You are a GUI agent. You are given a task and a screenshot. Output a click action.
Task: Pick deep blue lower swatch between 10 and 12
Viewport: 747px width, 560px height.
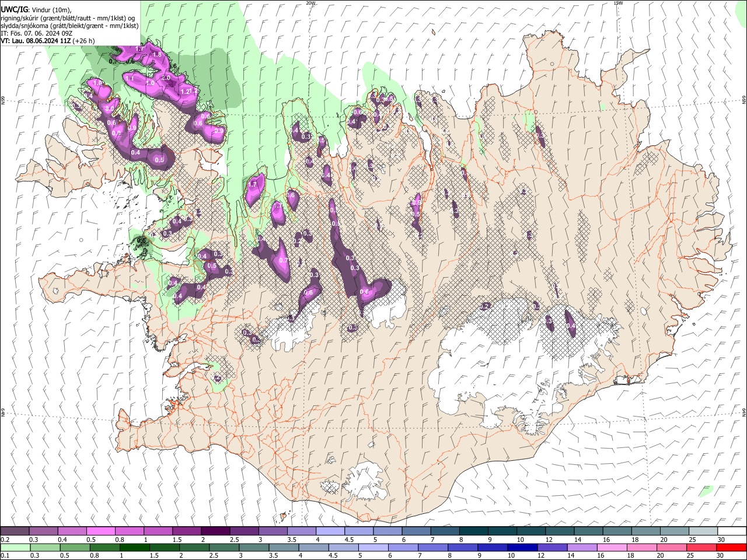click(x=522, y=547)
